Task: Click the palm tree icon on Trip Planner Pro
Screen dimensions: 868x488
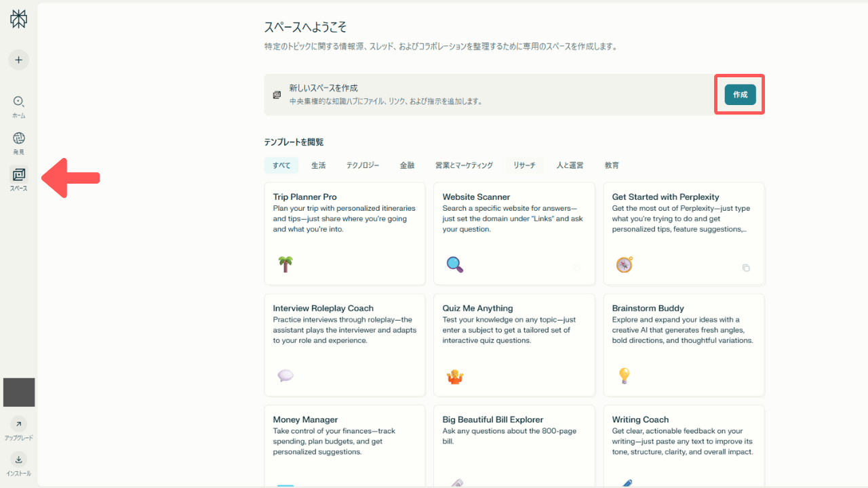Action: click(x=285, y=264)
